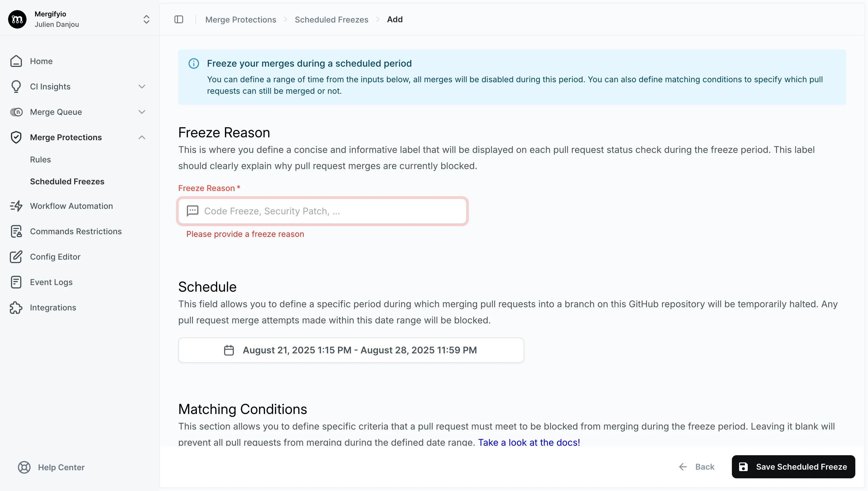
Task: Click the Mergify logo avatar
Action: click(17, 19)
